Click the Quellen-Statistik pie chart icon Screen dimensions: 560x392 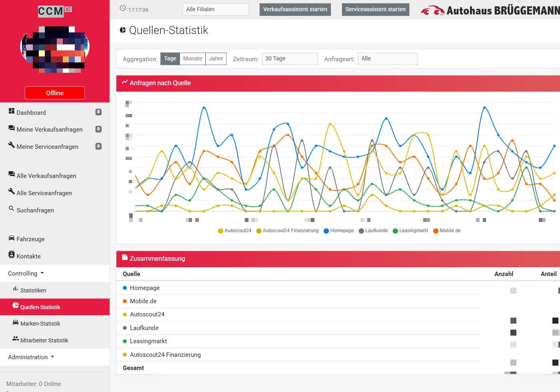pos(16,306)
